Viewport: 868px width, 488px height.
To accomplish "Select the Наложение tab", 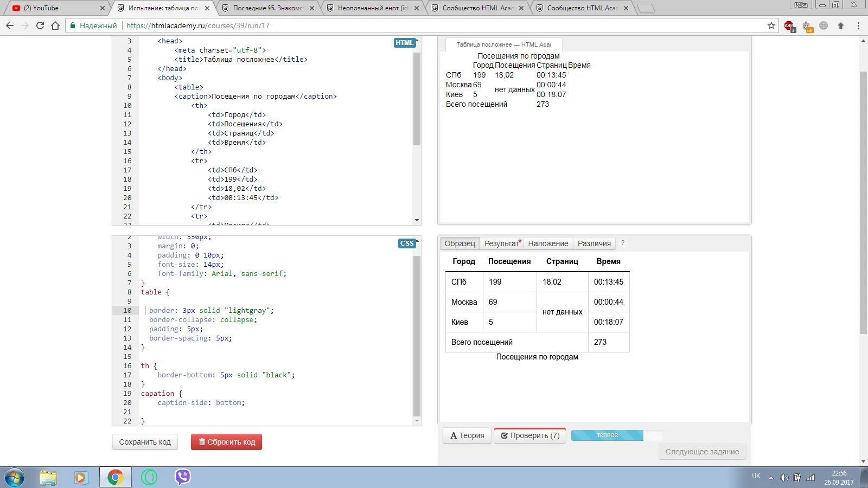I will point(548,243).
